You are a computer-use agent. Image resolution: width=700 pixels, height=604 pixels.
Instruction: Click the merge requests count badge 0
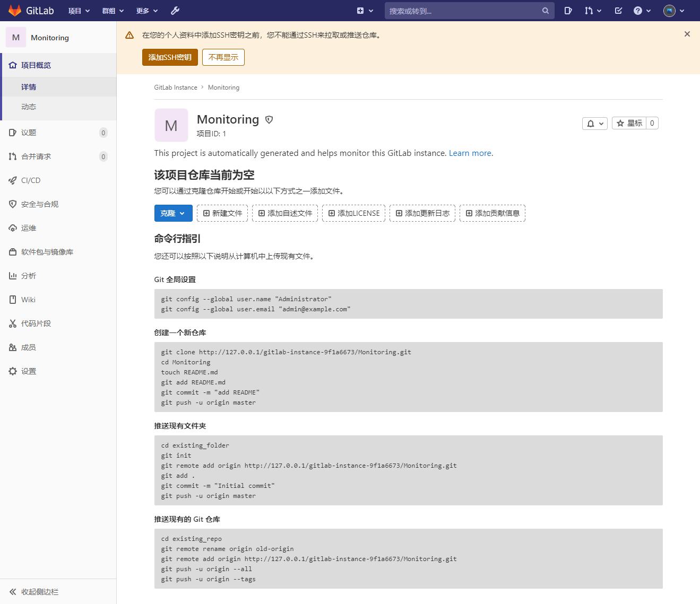[103, 156]
